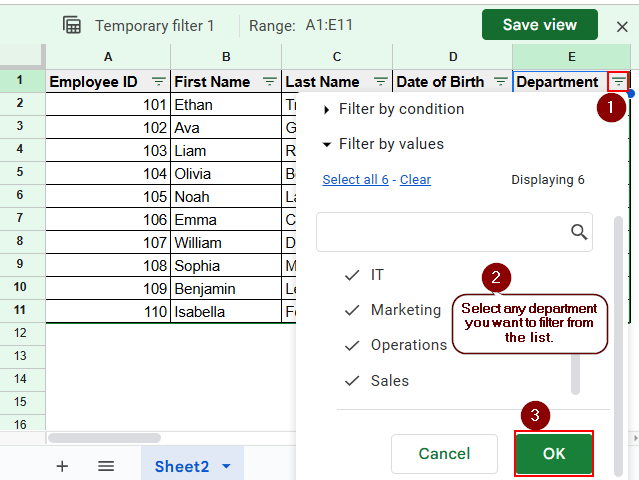Click the Employee ID column filter icon
Viewport: 639px width, 480px height.
[x=158, y=82]
